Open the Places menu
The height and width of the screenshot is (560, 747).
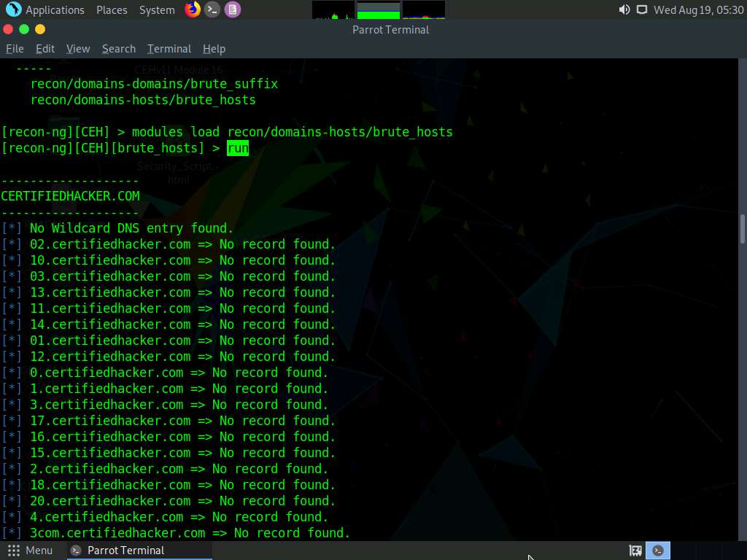112,10
